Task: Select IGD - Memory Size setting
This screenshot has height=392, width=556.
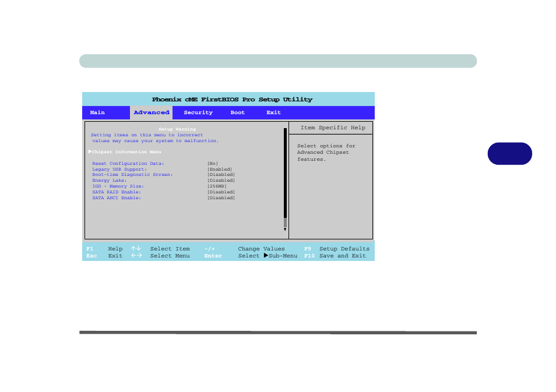Action: pos(118,186)
